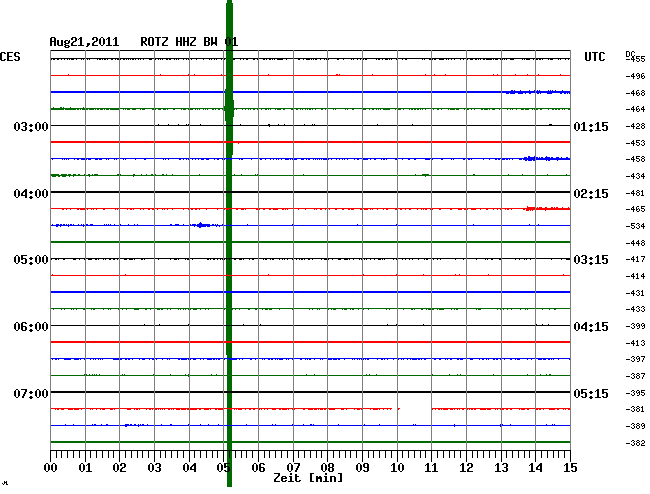The width and height of the screenshot is (650, 494).
Task: Click the red noise burst on the -465 trace
Action: pyautogui.click(x=547, y=208)
